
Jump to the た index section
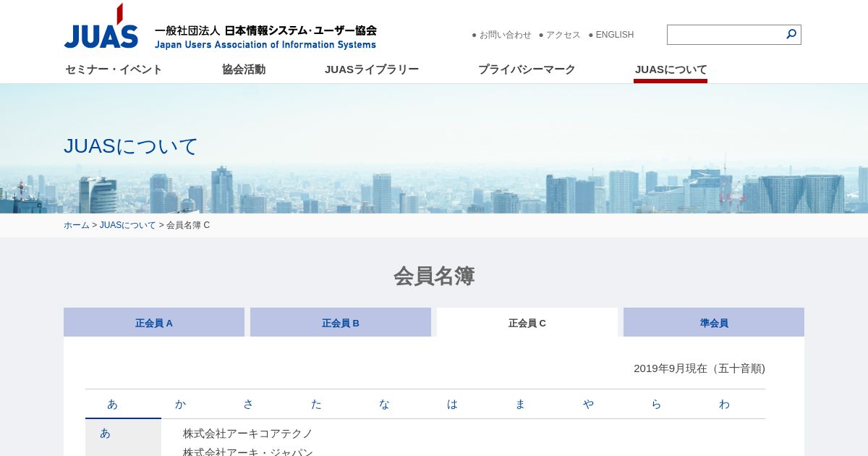(x=316, y=404)
